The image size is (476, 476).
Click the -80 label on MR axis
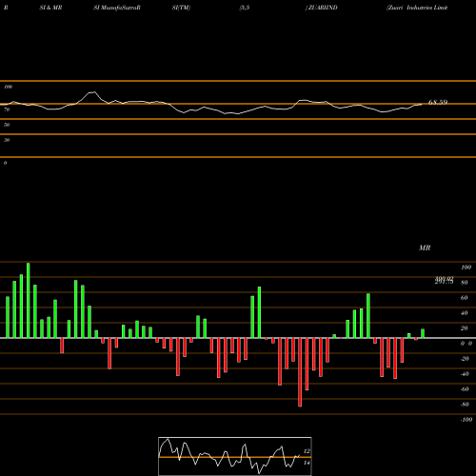coord(465,405)
